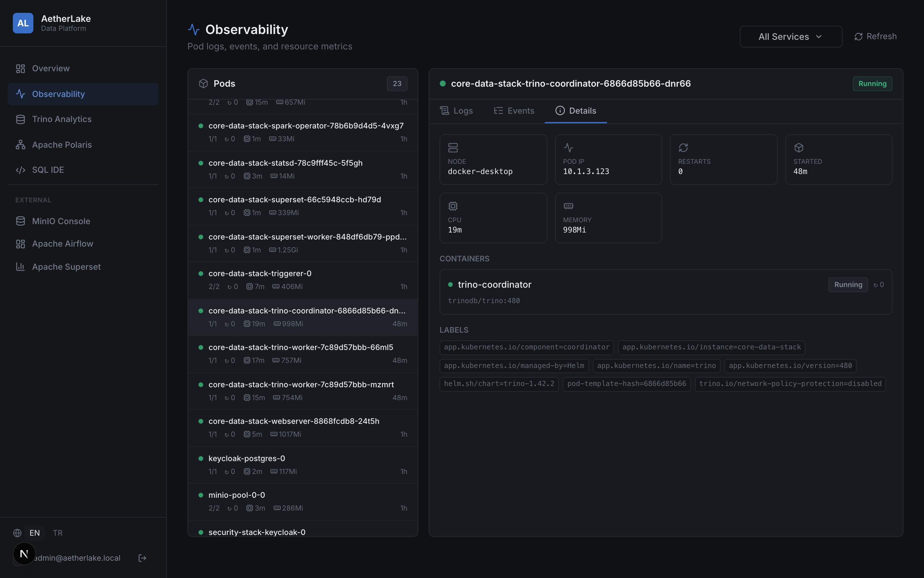Viewport: 924px width, 578px height.
Task: Switch the language to EN
Action: point(35,533)
